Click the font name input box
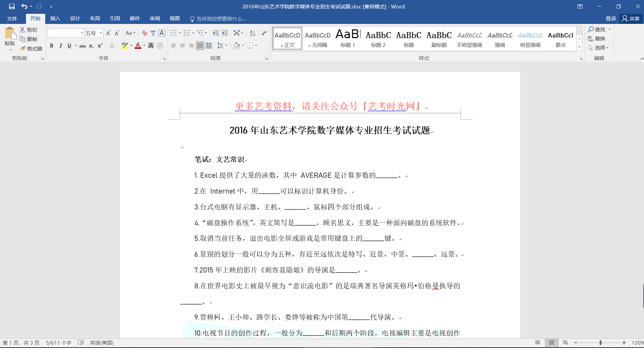644x348 pixels. [64, 33]
